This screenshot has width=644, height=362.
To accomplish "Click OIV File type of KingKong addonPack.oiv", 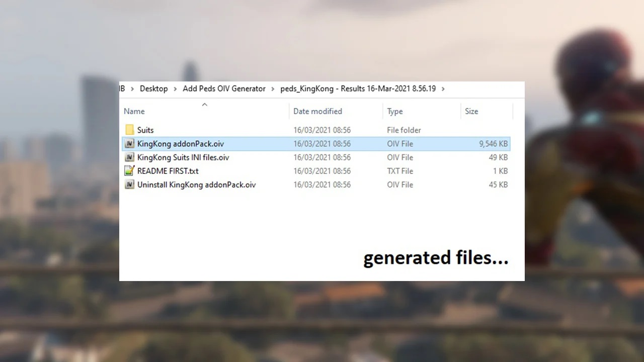I will click(400, 144).
